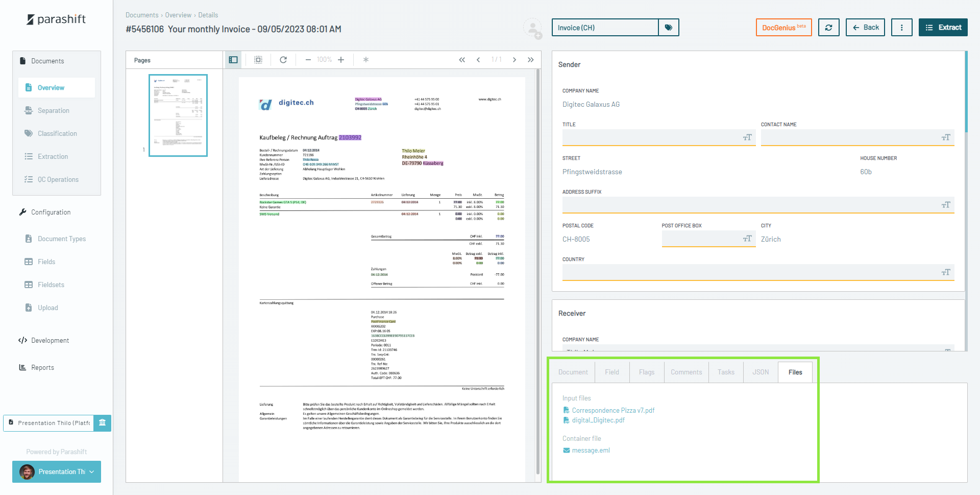Zoom in on the document view
The image size is (980, 495).
tap(341, 60)
